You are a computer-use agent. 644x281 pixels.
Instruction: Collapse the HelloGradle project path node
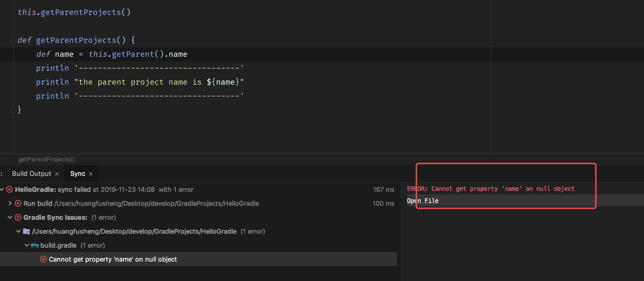[18, 231]
